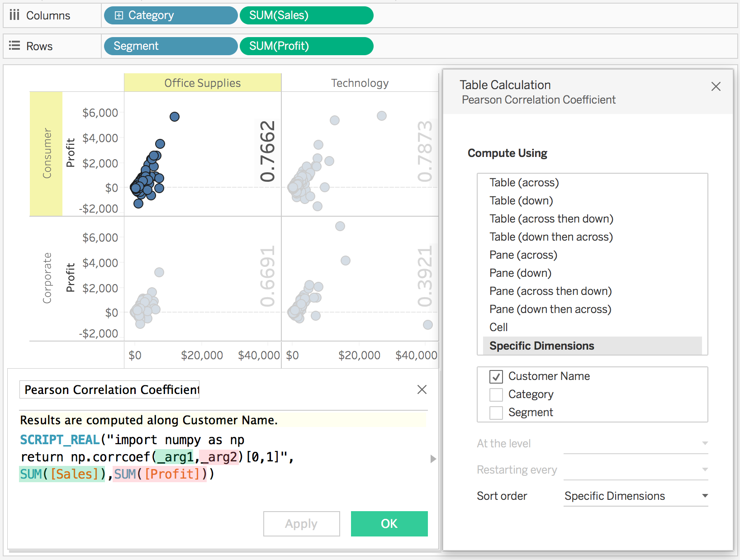Viewport: 740px width, 560px height.
Task: Select Table (across) compute option
Action: coord(524,182)
